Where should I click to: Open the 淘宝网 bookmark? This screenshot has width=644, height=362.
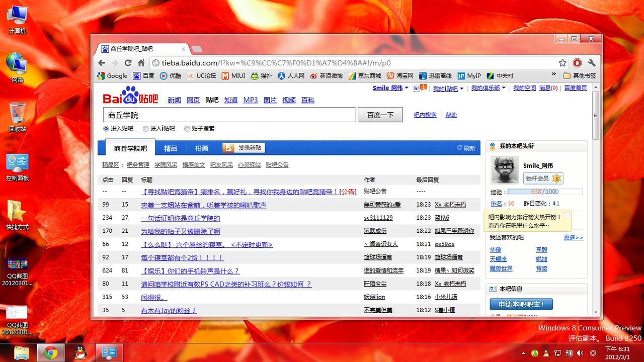(x=400, y=76)
